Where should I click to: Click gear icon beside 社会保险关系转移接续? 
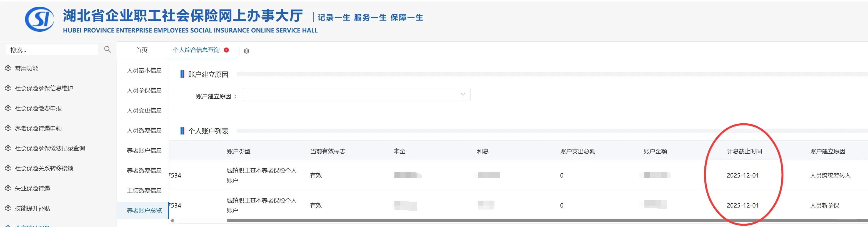(8, 168)
